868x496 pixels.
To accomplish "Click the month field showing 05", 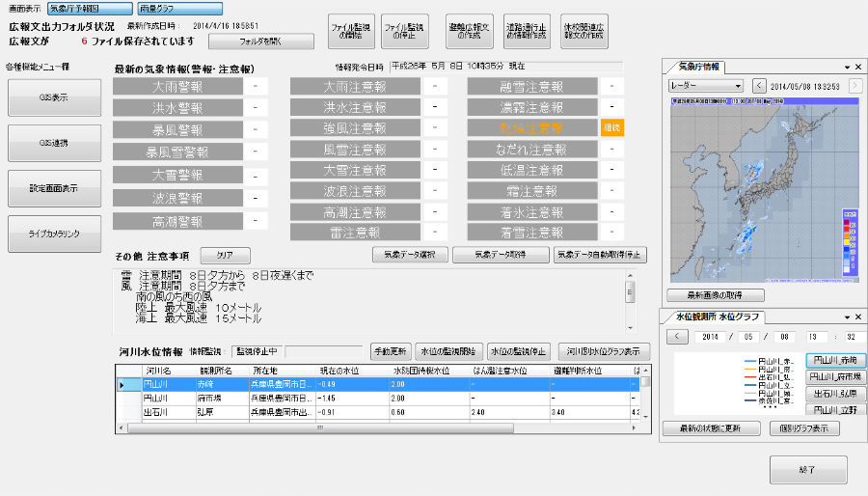I will (x=748, y=337).
